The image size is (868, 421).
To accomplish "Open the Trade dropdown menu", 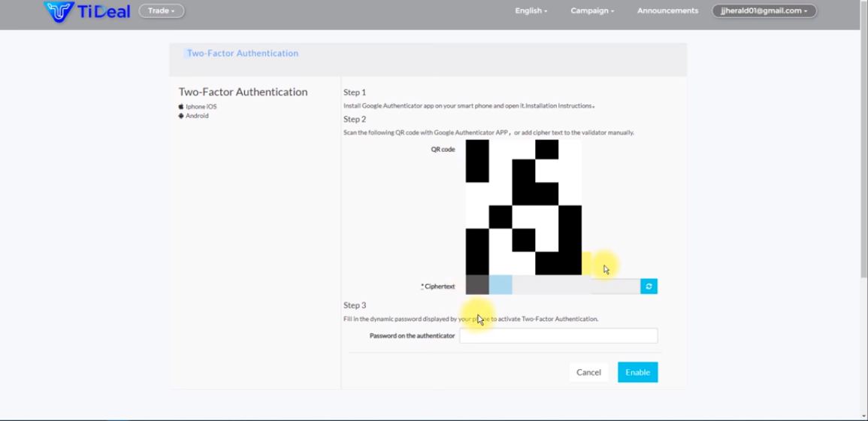I will pyautogui.click(x=161, y=11).
